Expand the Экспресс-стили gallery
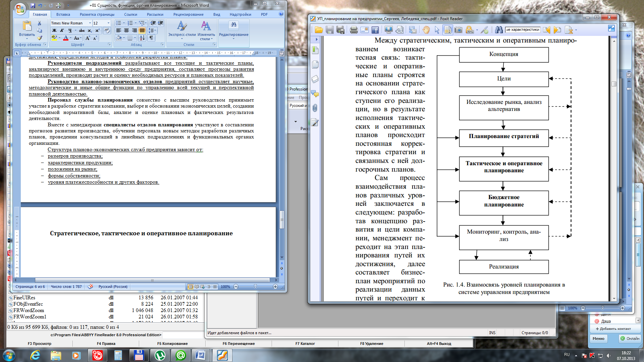 [182, 31]
